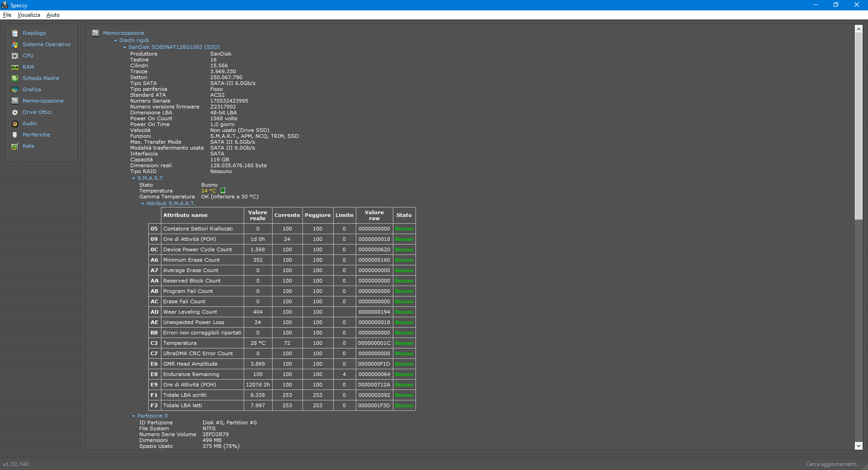Image resolution: width=868 pixels, height=470 pixels.
Task: Click Cerca aggiornamenti link
Action: click(x=833, y=464)
